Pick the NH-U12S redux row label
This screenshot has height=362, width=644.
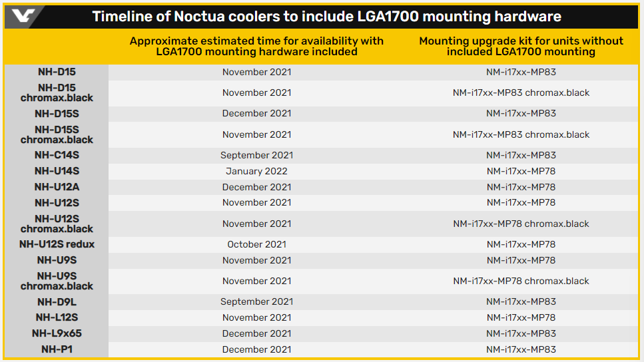pyautogui.click(x=57, y=244)
